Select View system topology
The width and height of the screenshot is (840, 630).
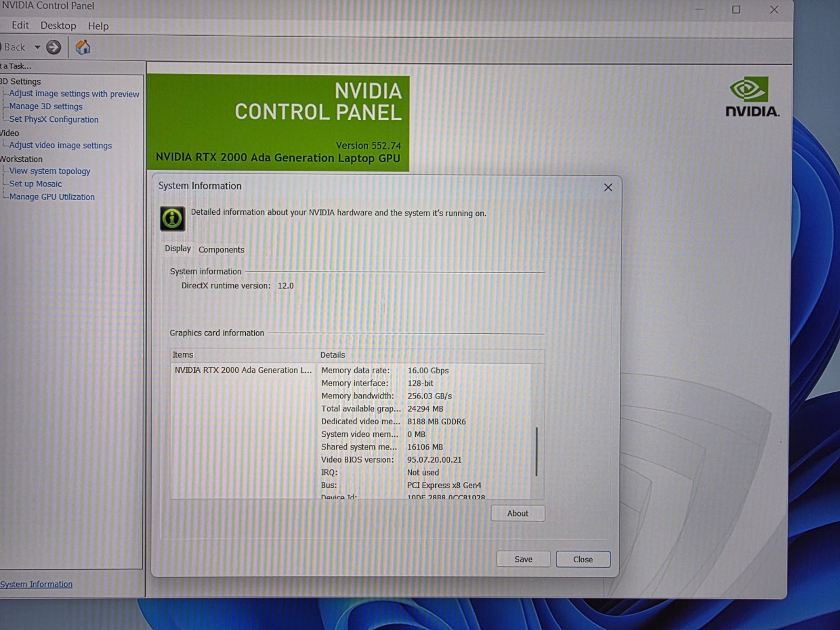49,171
